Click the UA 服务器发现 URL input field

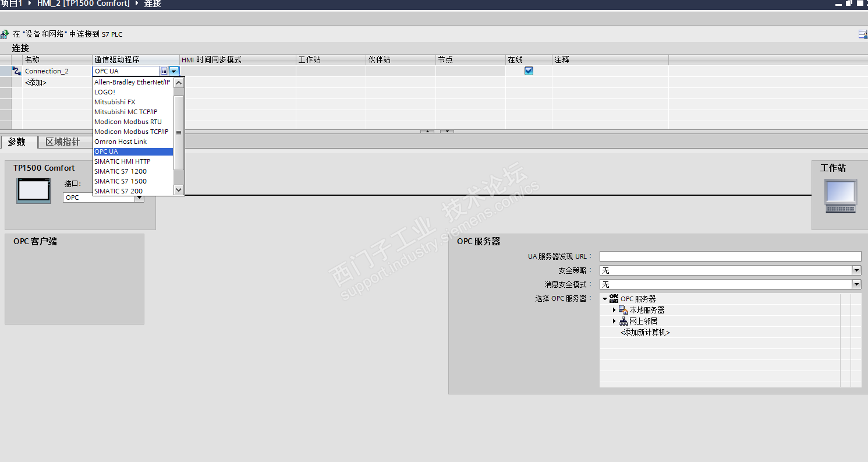point(730,256)
